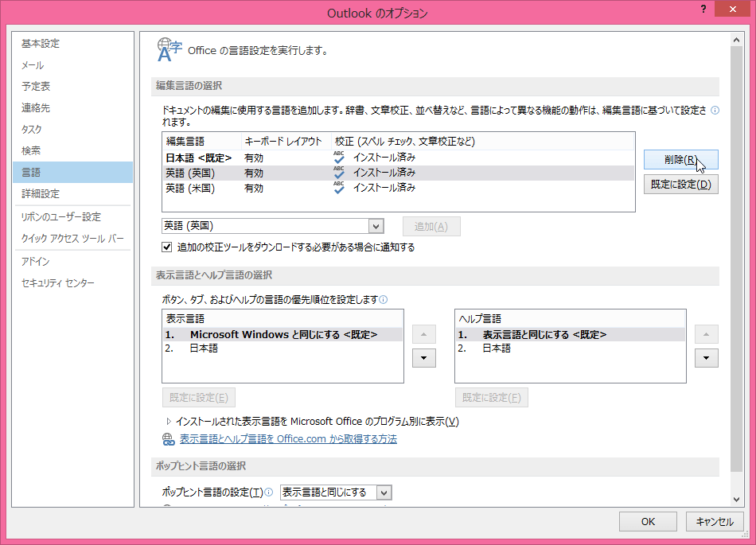Image resolution: width=756 pixels, height=545 pixels.
Task: Click 既定に設定(D) for editing language
Action: pyautogui.click(x=680, y=185)
